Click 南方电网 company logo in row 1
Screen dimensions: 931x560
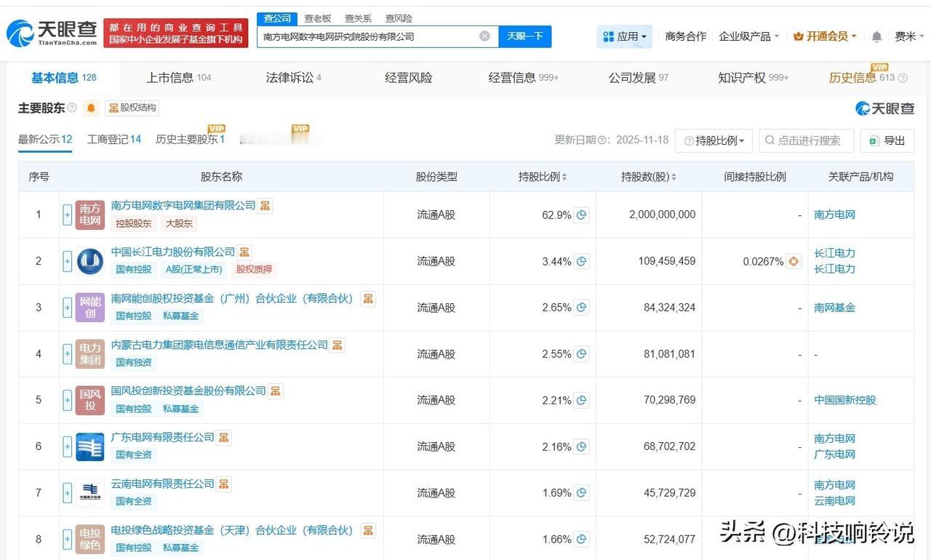click(90, 215)
